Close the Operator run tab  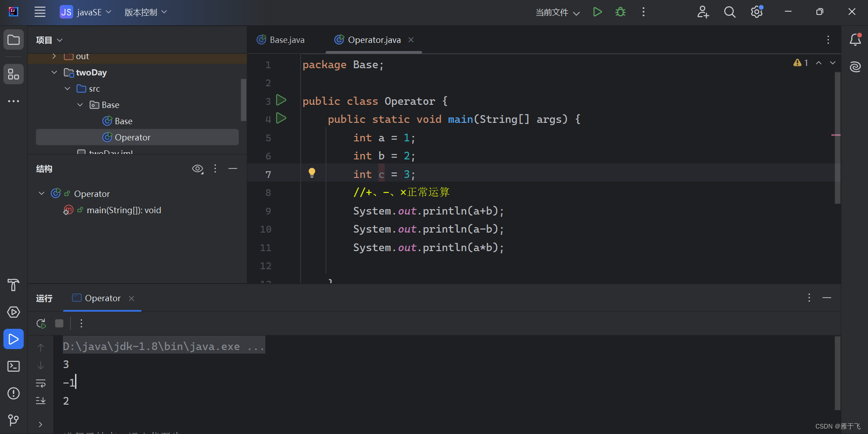tap(132, 299)
